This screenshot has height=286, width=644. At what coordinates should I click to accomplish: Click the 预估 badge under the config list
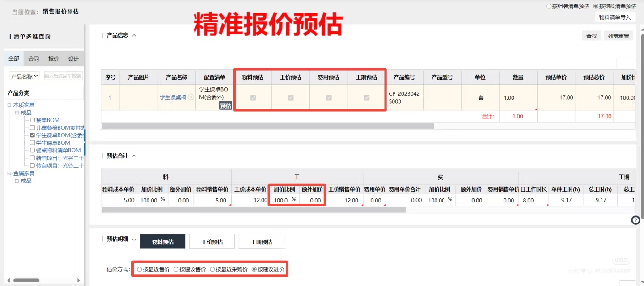[x=226, y=106]
